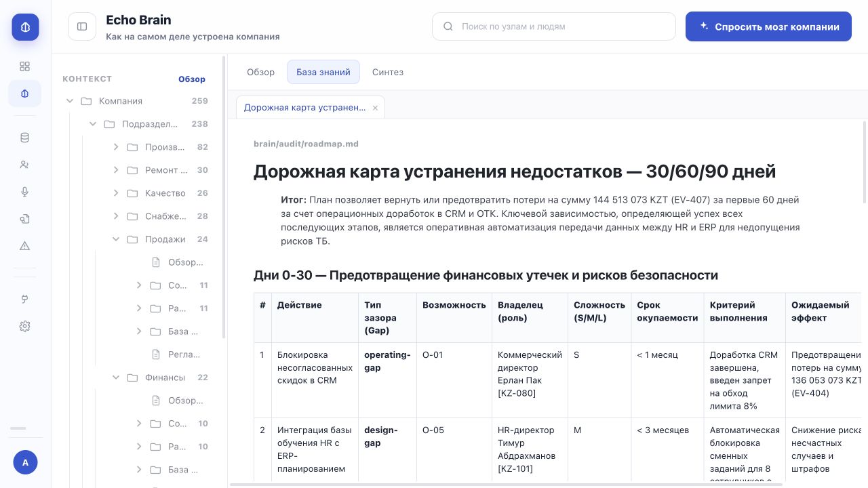The image size is (868, 488).
Task: Click the horizontal scrollbar under the table
Action: point(507,485)
